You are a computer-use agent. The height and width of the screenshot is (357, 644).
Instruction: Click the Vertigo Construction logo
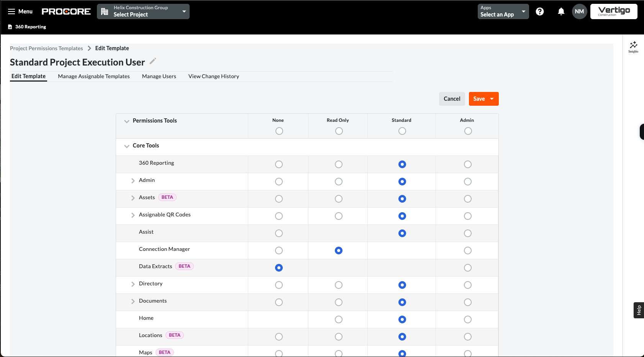(x=614, y=11)
